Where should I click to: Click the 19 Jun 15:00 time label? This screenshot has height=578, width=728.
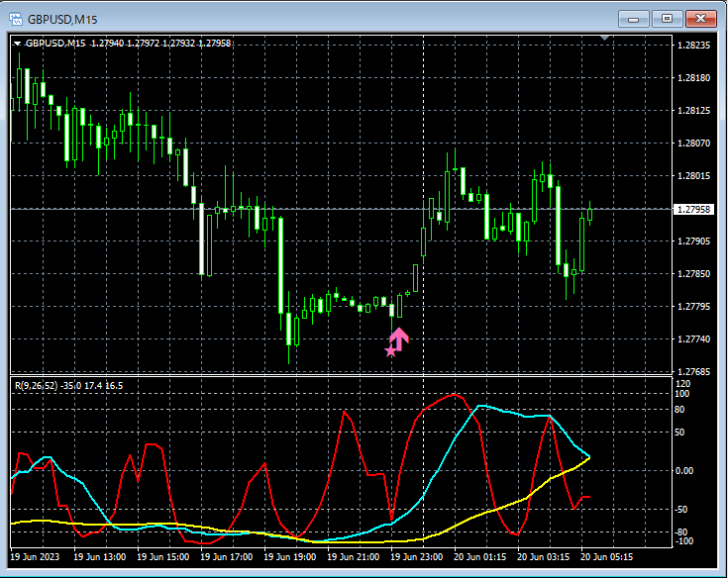coord(163,556)
